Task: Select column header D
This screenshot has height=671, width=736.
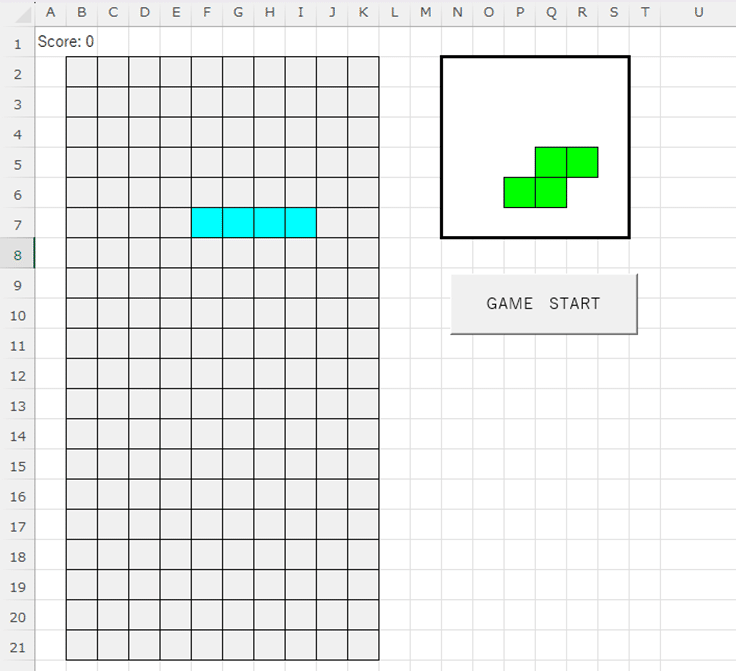Action: (x=145, y=13)
